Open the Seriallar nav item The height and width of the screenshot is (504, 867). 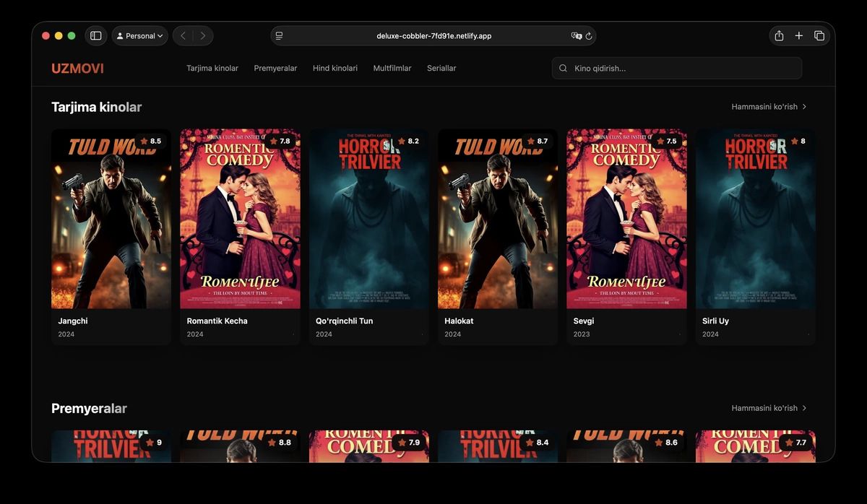[441, 68]
